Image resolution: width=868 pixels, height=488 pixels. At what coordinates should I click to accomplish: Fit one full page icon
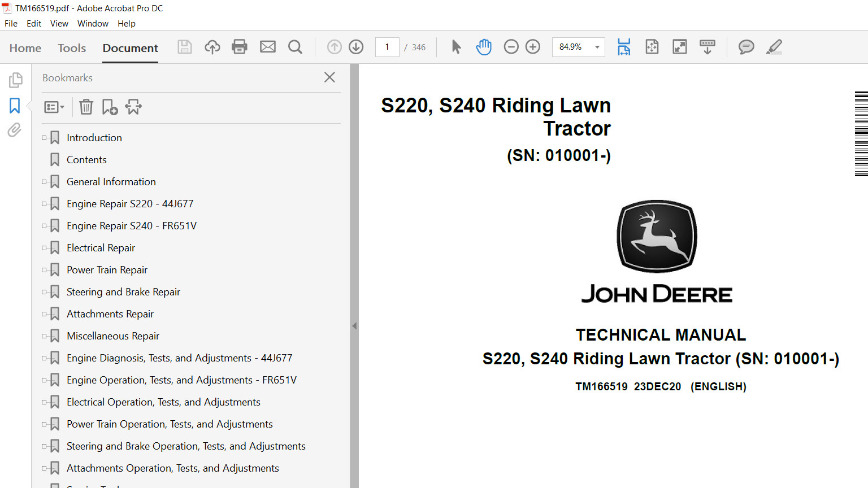[652, 47]
